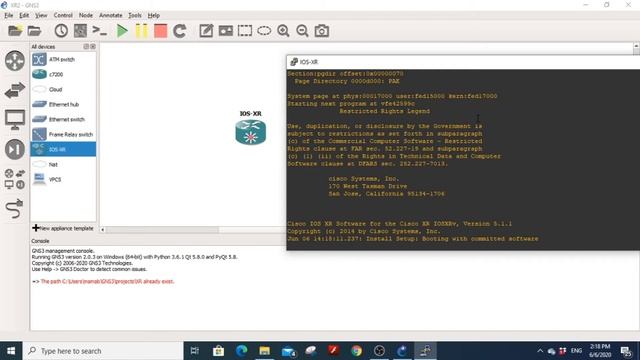Browse routers in the device sidebar
This screenshot has height=360, width=640.
coord(15,61)
